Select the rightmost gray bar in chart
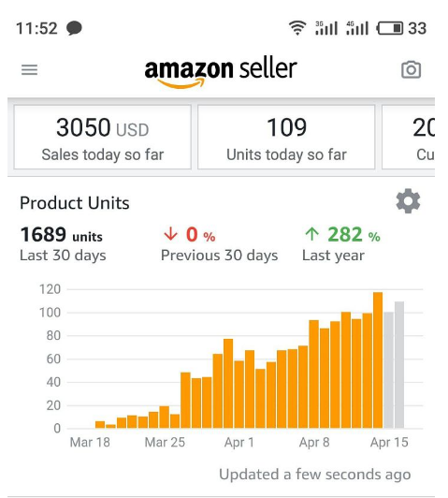 click(399, 365)
